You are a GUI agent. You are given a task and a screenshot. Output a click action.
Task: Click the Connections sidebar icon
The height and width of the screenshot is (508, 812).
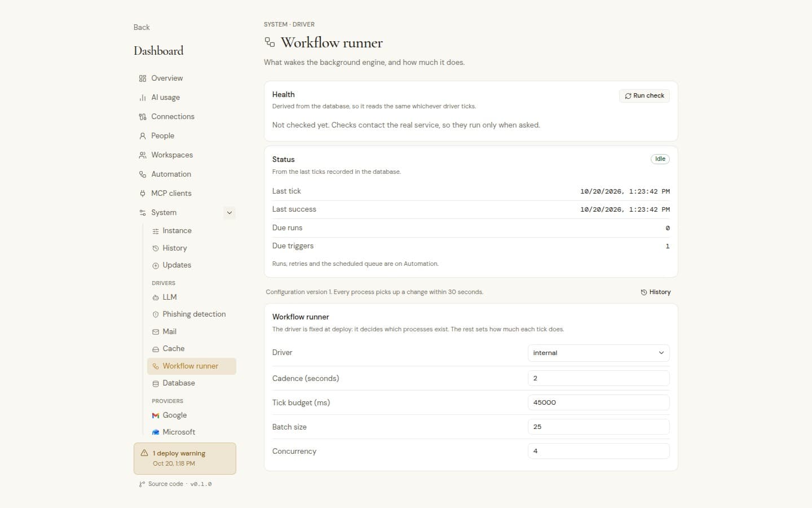[x=143, y=117]
